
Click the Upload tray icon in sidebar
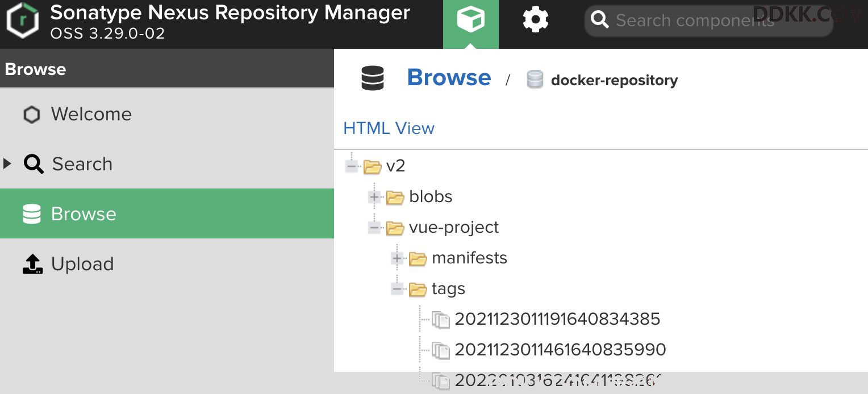(x=32, y=264)
